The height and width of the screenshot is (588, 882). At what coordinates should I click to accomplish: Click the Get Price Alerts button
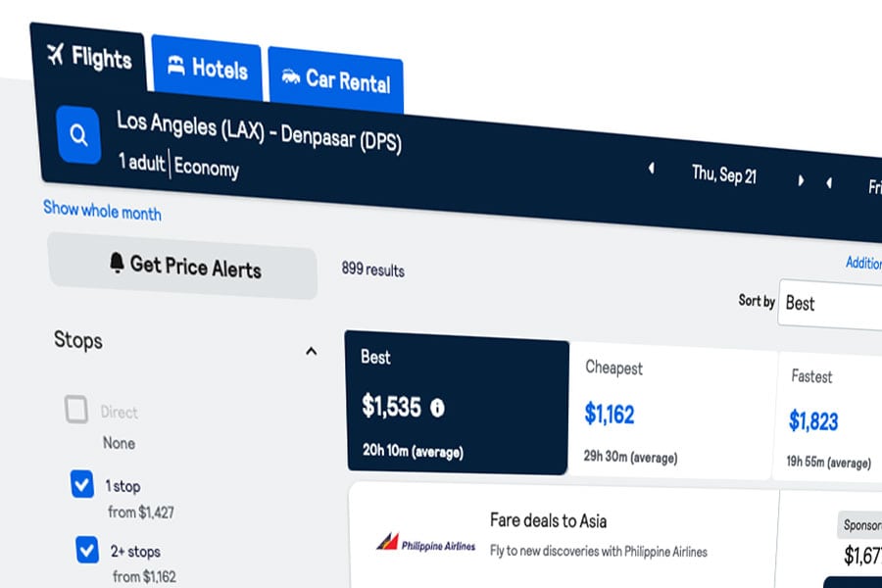183,266
